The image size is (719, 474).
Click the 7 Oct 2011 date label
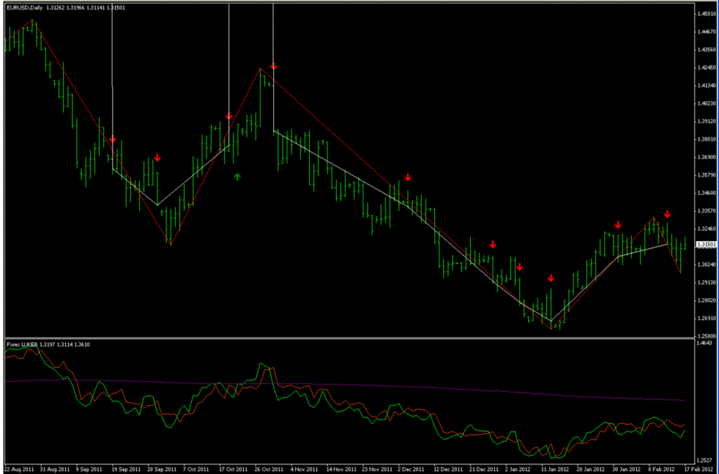pos(196,469)
